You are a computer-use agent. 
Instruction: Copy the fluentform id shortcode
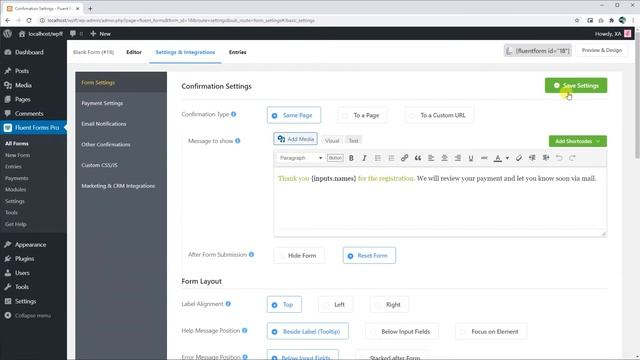[x=538, y=51]
